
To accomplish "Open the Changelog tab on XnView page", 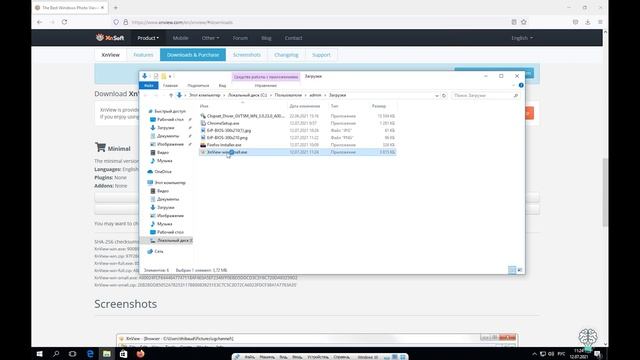I will [x=286, y=55].
